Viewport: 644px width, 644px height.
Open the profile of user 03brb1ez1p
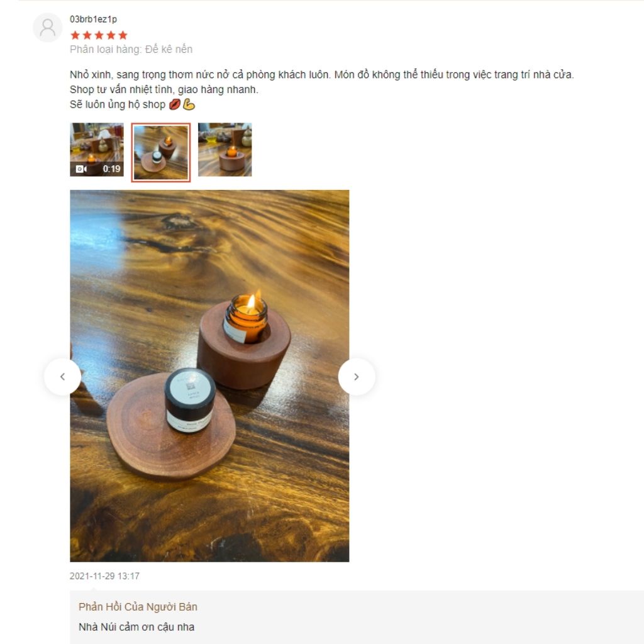(x=93, y=19)
